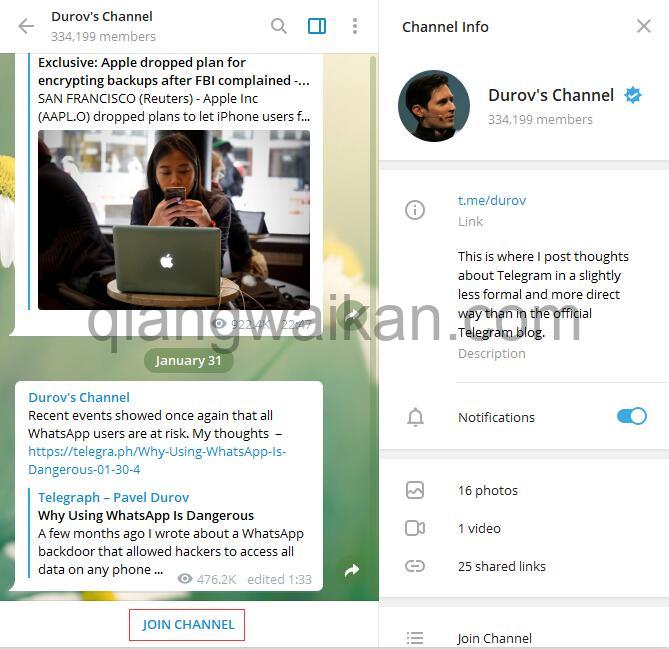
Task: Click the Why Using WhatsApp Is Dangerous title
Action: click(146, 515)
